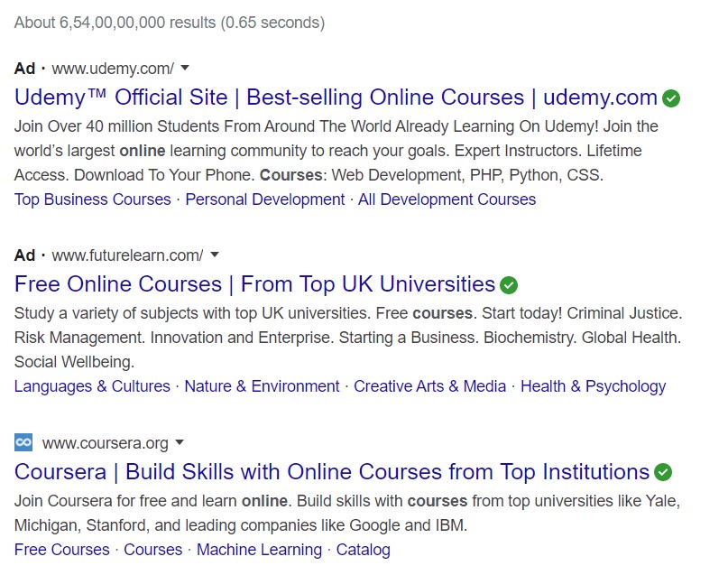Screen dimensions: 728x575
Task: Open Coursera Free Courses sitelink
Action: coord(61,550)
